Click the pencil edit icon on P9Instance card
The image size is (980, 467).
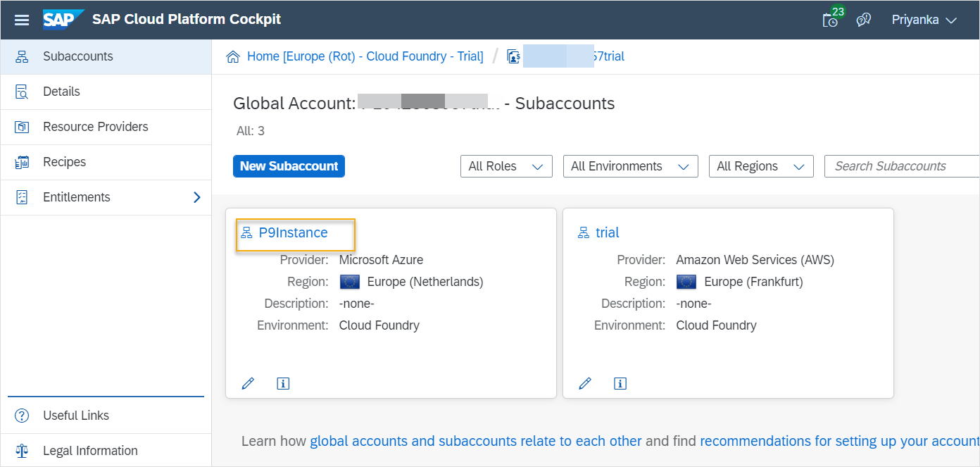click(248, 383)
